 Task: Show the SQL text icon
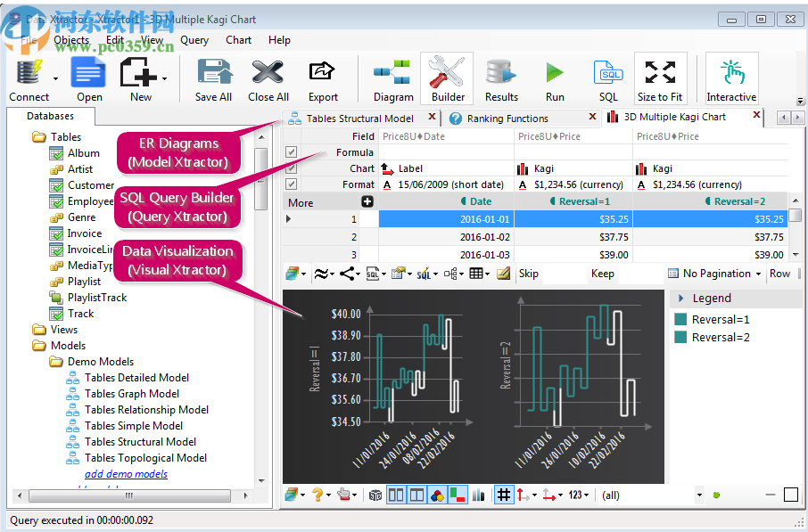pyautogui.click(x=608, y=72)
